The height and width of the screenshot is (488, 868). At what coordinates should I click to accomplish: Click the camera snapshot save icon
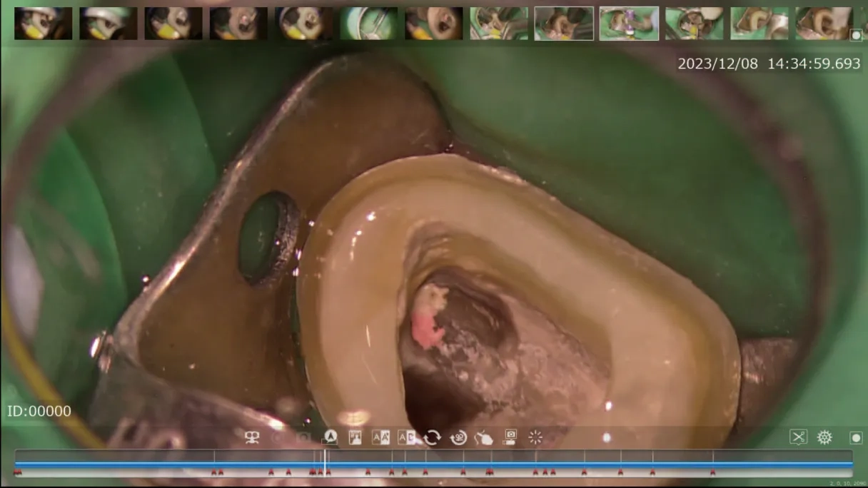pos(510,437)
